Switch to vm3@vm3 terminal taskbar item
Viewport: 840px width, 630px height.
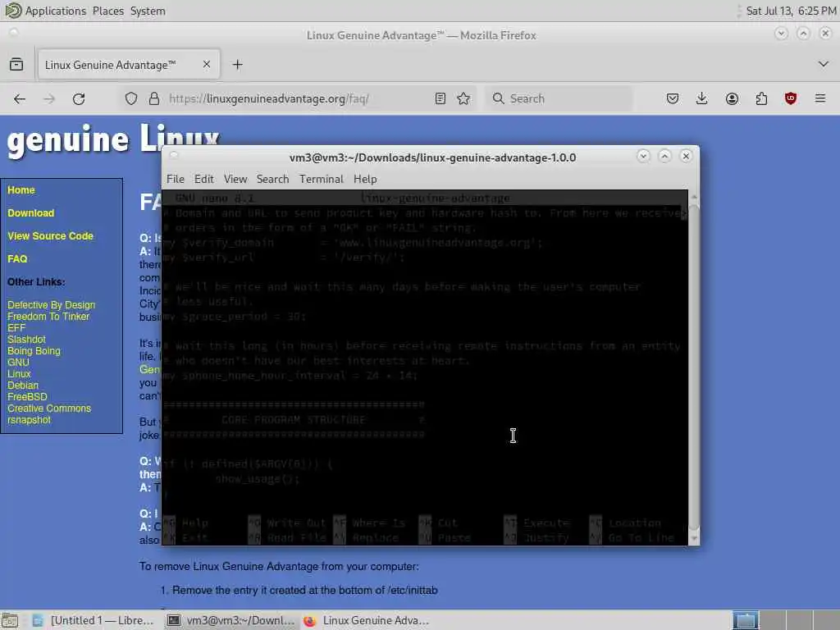(x=231, y=620)
